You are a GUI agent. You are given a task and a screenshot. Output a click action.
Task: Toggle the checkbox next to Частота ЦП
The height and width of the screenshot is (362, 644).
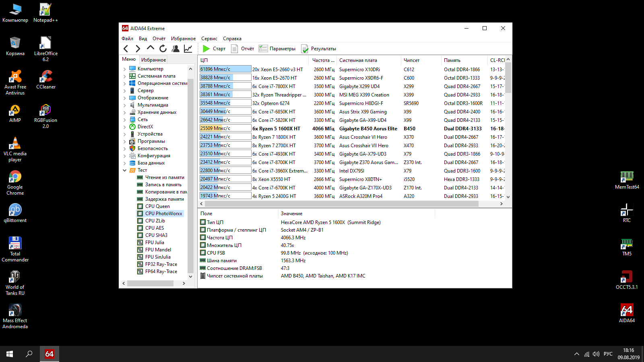click(x=203, y=237)
